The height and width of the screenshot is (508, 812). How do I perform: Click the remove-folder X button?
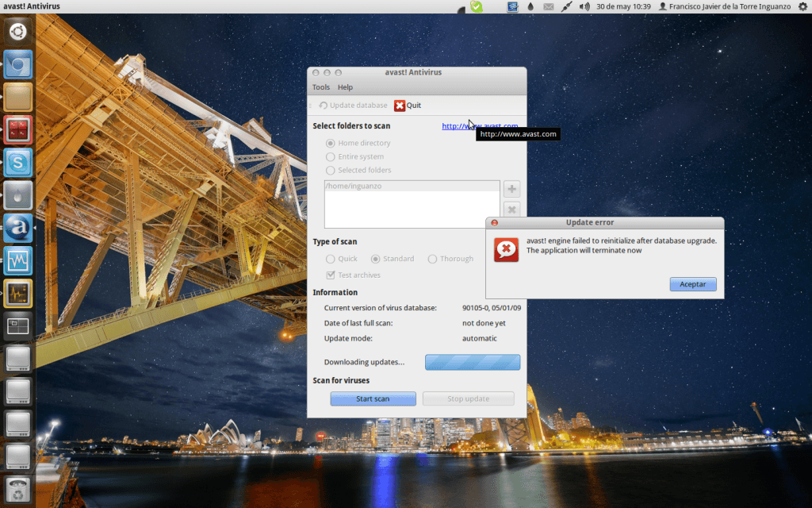point(511,210)
